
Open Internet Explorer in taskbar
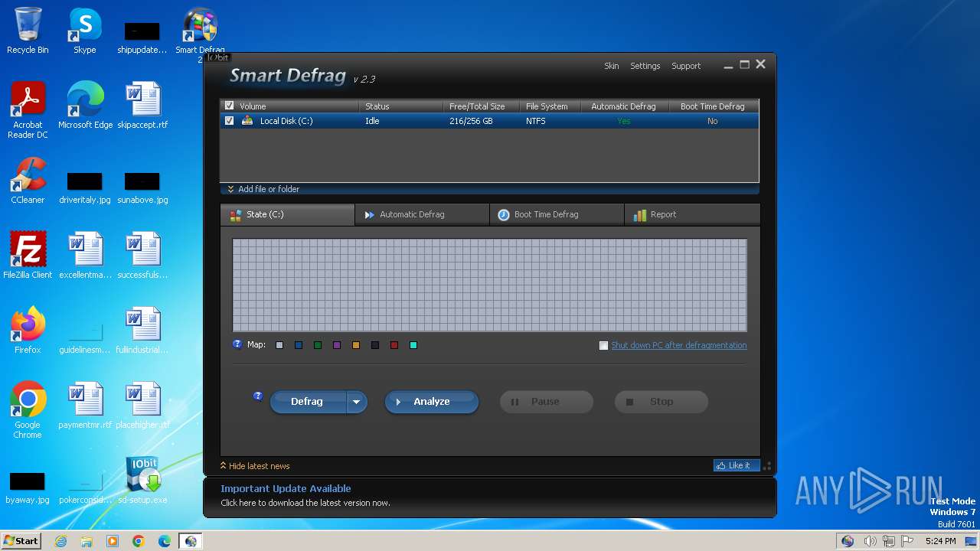61,541
